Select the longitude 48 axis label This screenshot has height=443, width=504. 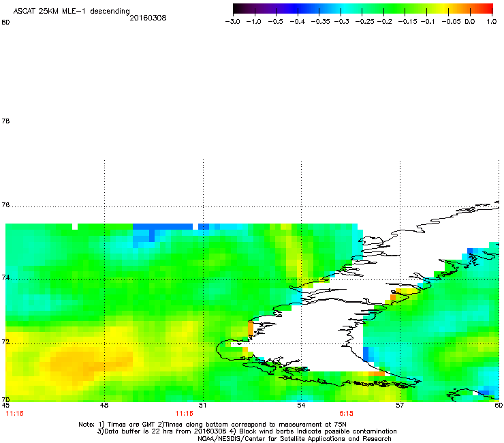[x=104, y=406]
